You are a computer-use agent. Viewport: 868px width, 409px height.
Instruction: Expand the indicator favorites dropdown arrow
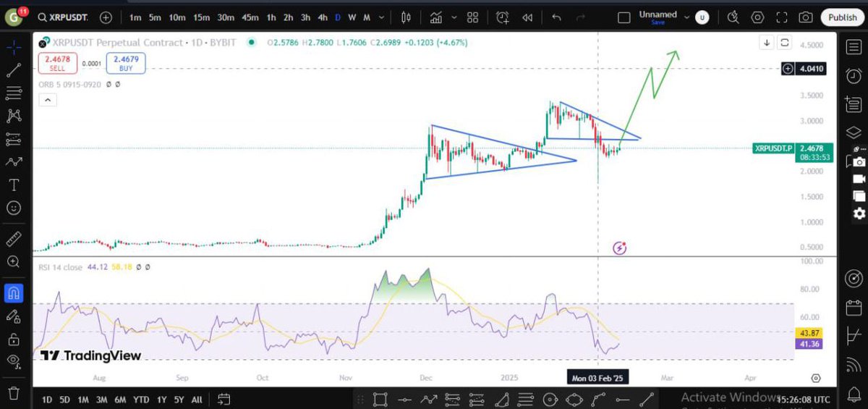tap(454, 17)
